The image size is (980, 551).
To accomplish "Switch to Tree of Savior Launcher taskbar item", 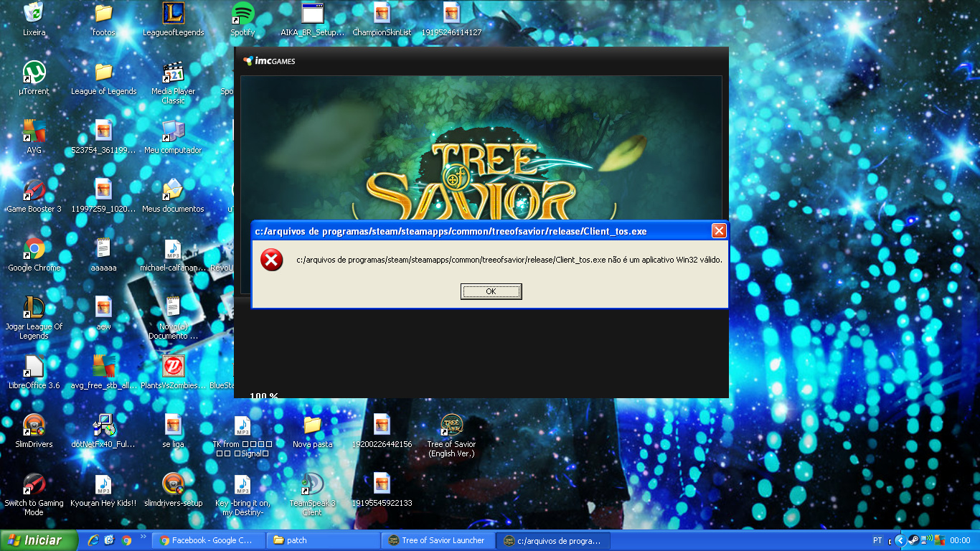I will (x=438, y=540).
